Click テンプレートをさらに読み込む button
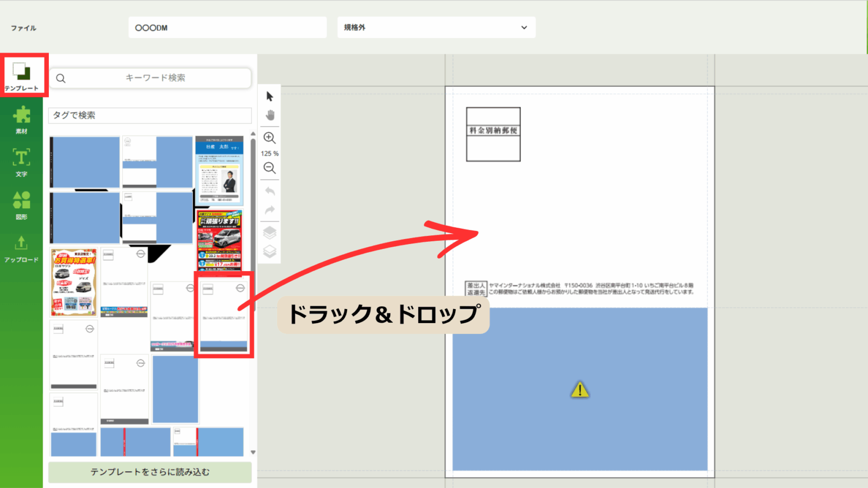868x488 pixels. coord(150,472)
